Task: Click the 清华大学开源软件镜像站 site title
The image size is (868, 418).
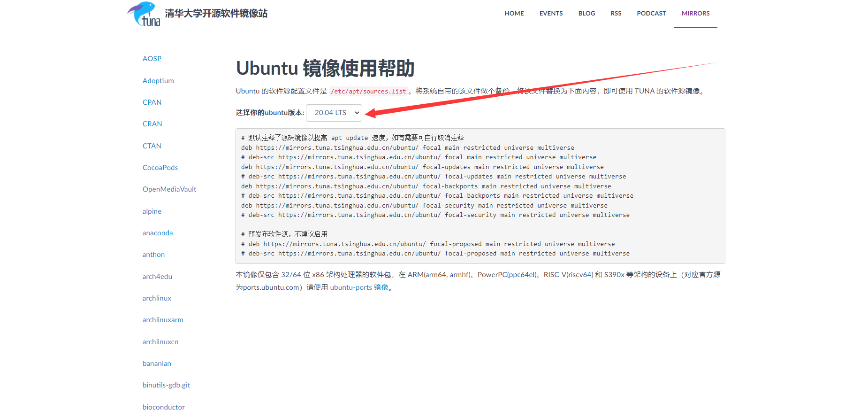Action: pyautogui.click(x=216, y=14)
